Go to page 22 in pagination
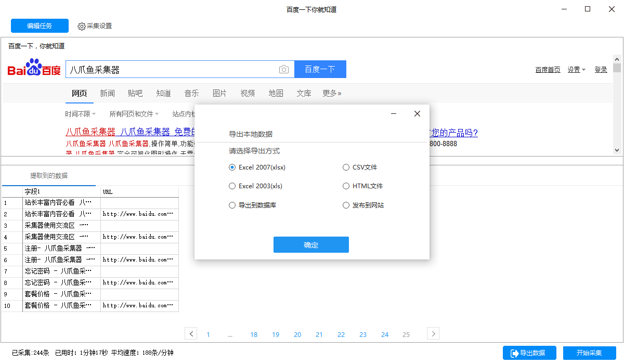 [x=341, y=334]
